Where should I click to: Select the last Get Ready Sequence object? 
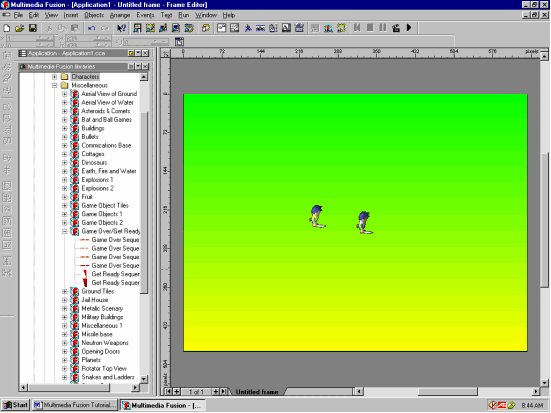[x=115, y=283]
